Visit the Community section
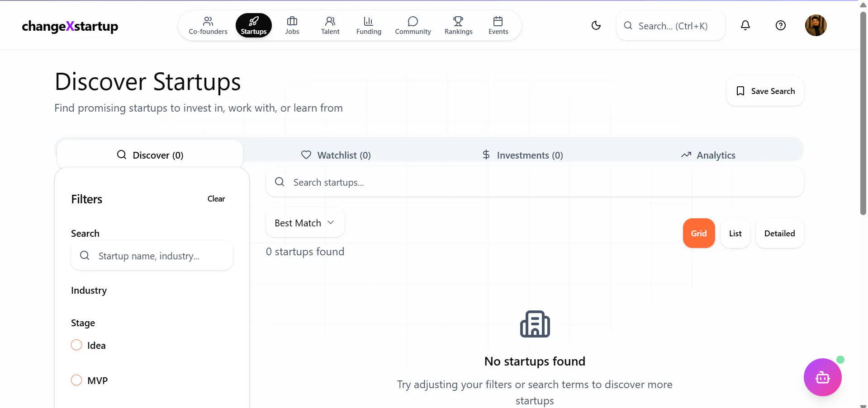868x408 pixels. click(x=413, y=26)
